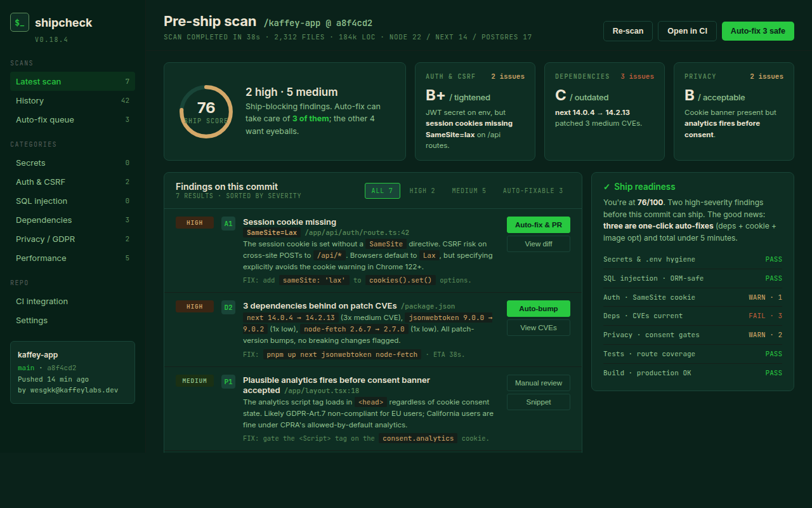Click 'Deps · CVEs current' readiness row
Screen dimensions: 812x508
pos(693,316)
